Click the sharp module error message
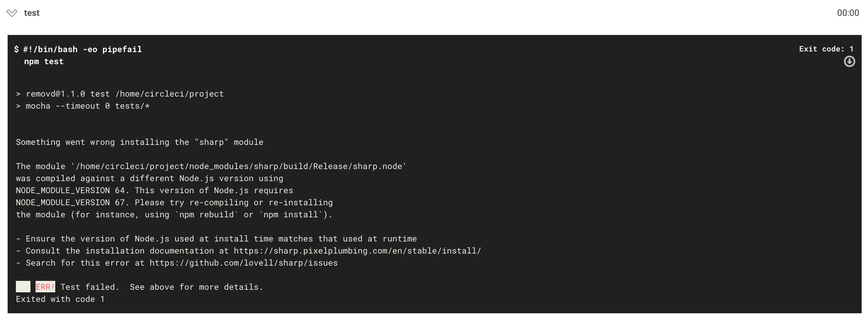 (x=139, y=142)
